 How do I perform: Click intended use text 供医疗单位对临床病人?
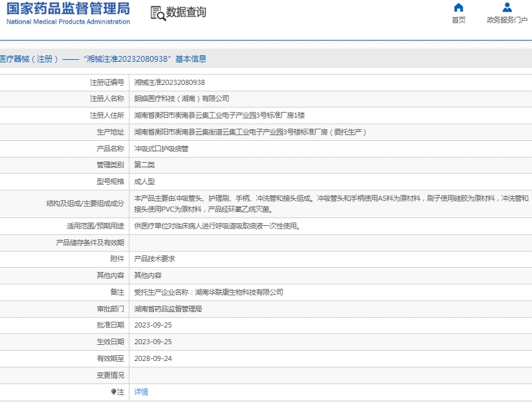[218, 226]
